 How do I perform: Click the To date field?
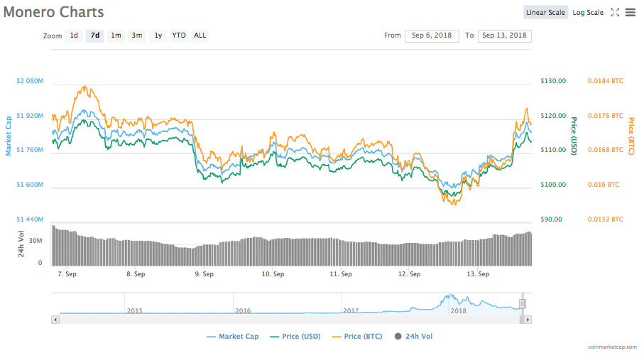coord(504,36)
